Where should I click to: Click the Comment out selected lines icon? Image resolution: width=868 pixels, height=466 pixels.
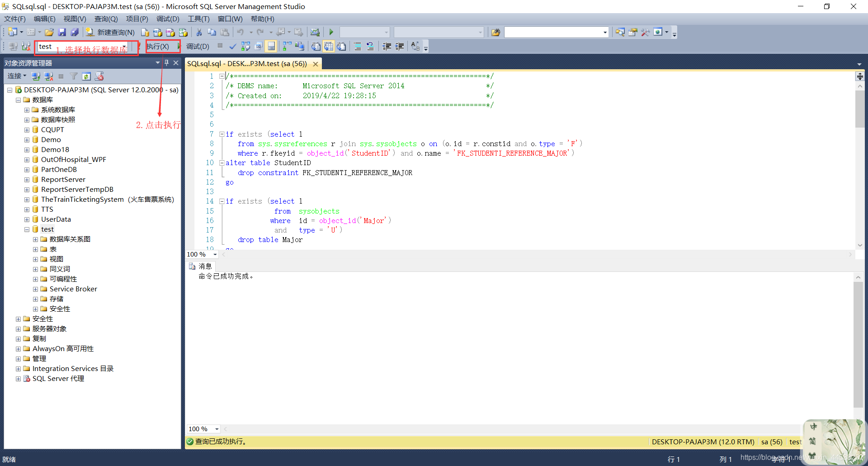point(358,46)
